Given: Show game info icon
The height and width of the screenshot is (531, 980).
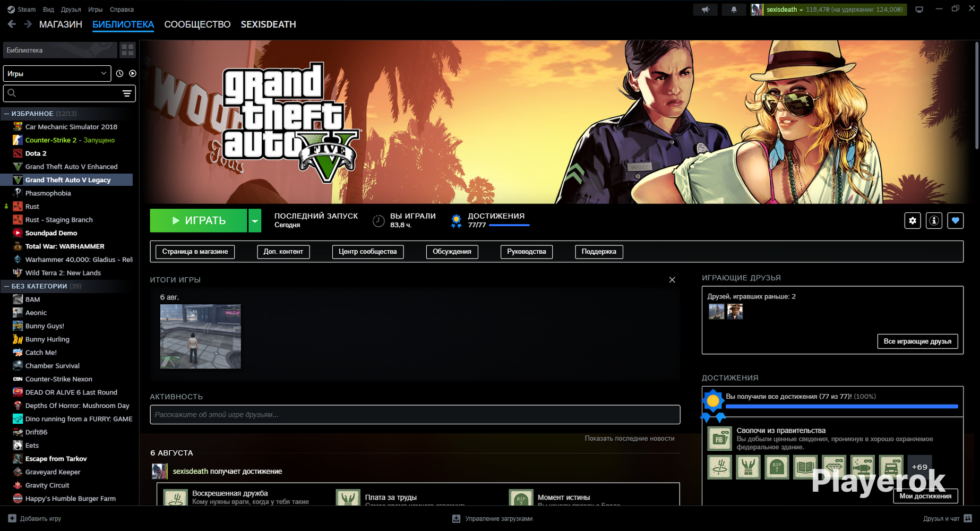Looking at the screenshot, I should tap(934, 220).
